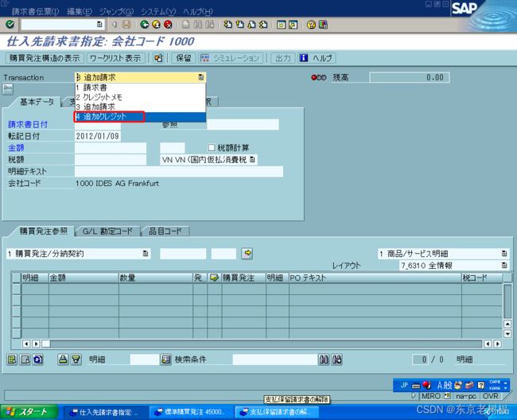517x420 pixels.
Task: Click the ワークリスト表示 button
Action: 115,58
